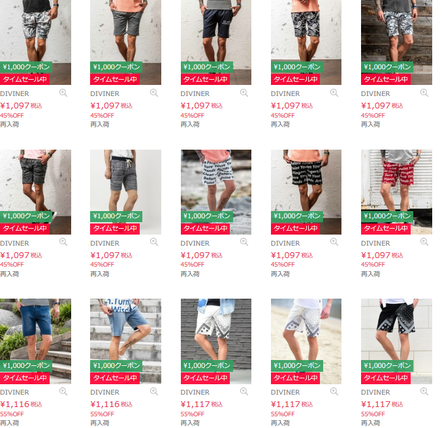Click ¥1,000 coupon badge on black bandana shorts
This screenshot has height=428, width=442.
click(387, 366)
